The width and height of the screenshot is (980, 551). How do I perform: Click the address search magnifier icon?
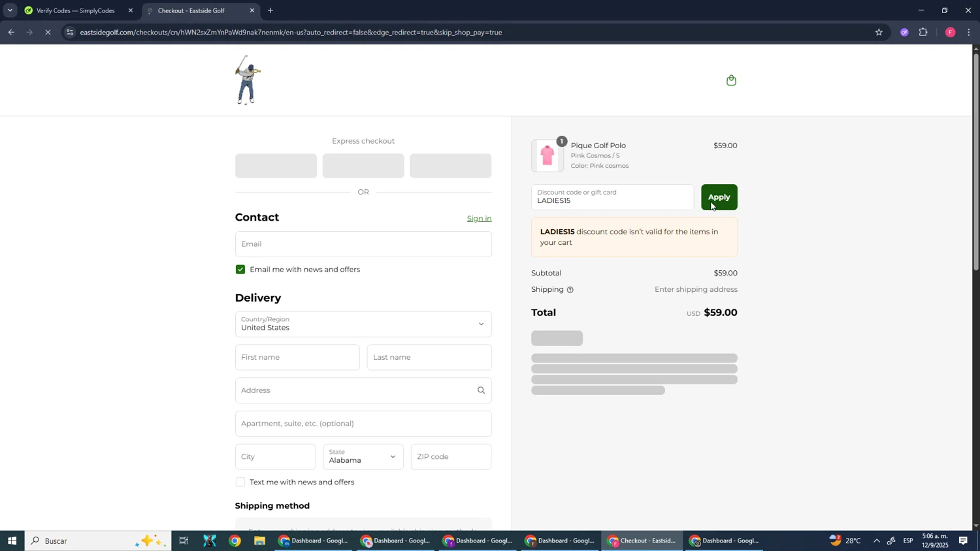[481, 390]
